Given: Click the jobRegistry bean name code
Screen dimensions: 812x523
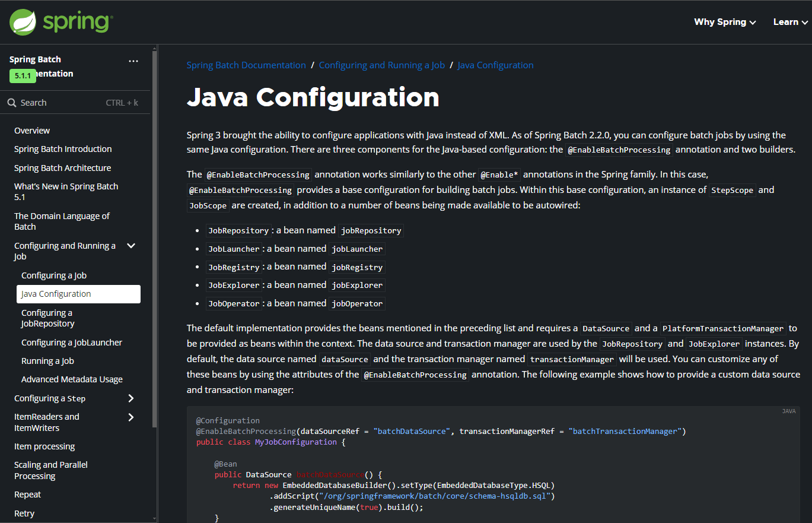Looking at the screenshot, I should pos(357,267).
